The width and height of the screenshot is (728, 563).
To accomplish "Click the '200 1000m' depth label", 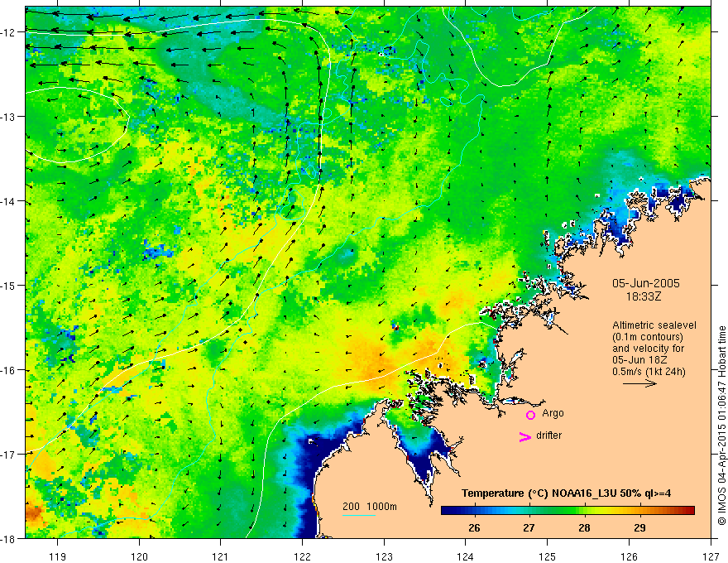I will click(x=370, y=507).
